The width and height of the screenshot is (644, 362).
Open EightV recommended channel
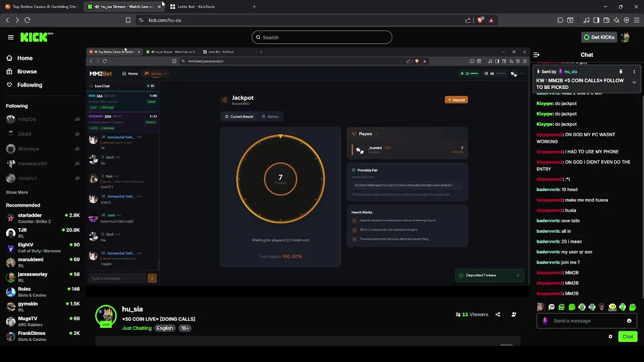42,247
